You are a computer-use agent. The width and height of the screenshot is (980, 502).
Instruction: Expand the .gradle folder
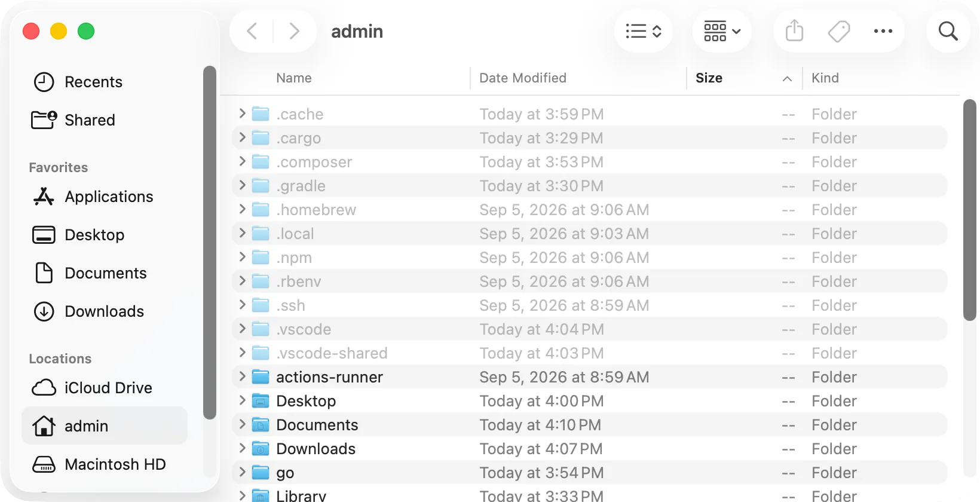pos(242,185)
